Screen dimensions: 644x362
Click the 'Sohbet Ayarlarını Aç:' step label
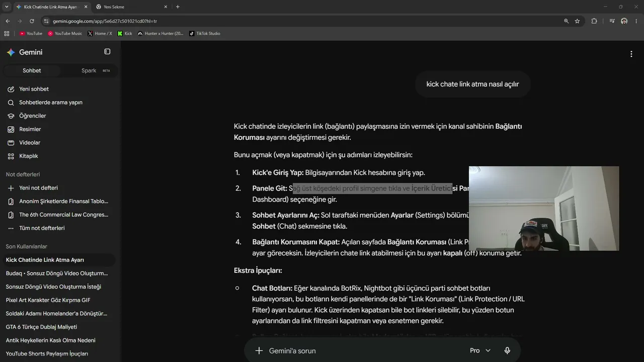pos(286,215)
